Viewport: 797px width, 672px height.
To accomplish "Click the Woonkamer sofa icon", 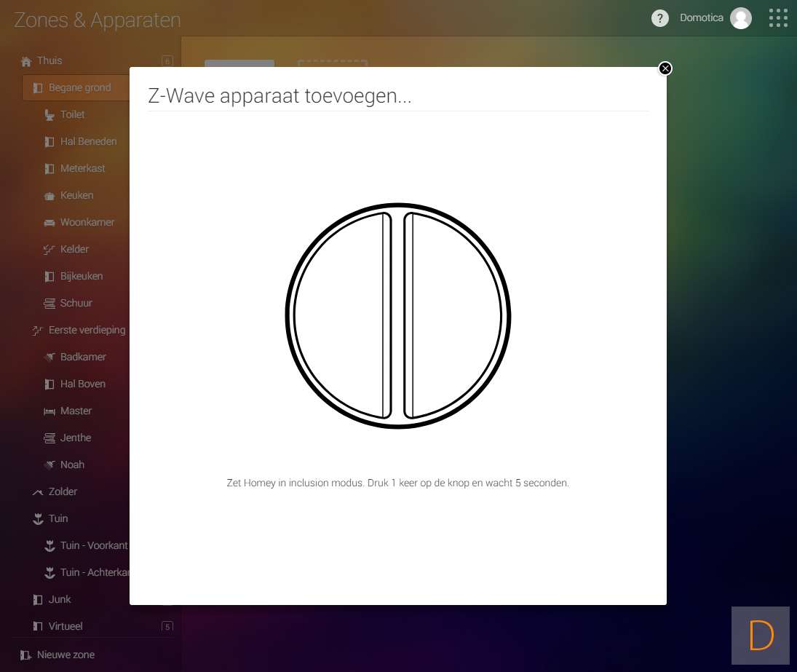I will coord(49,223).
